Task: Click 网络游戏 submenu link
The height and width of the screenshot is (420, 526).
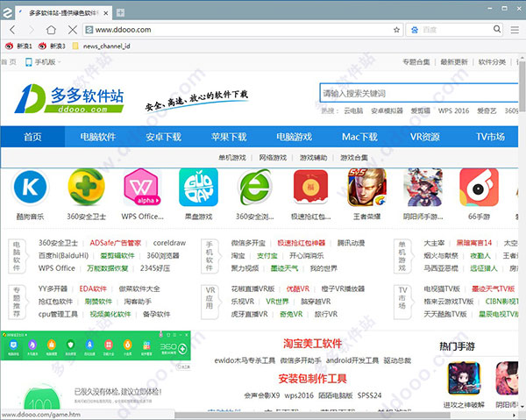Action: 273,158
